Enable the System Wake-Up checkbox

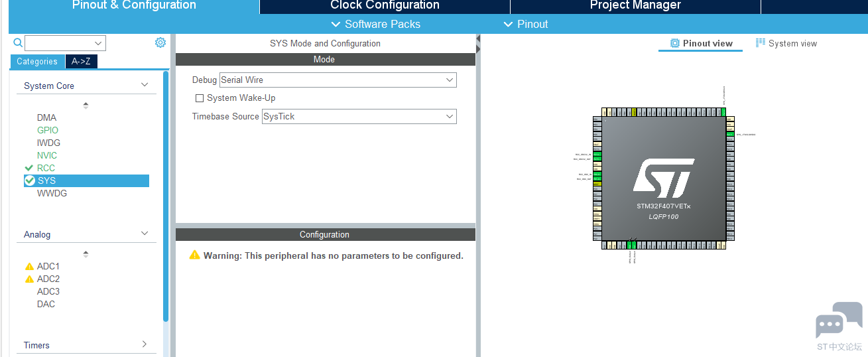click(x=200, y=98)
